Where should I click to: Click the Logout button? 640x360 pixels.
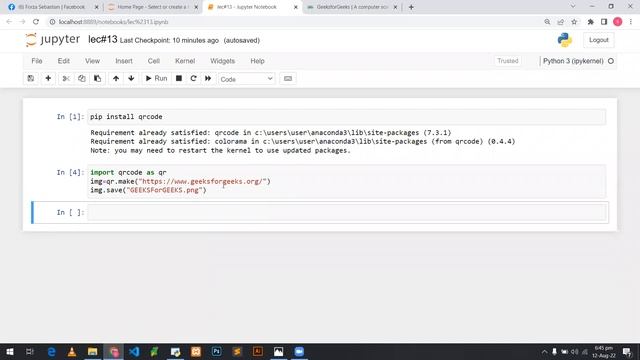click(x=598, y=40)
